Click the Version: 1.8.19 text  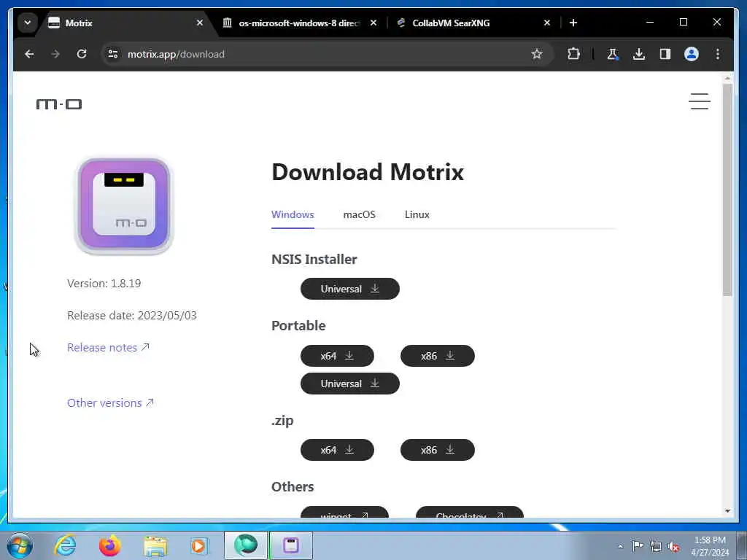click(104, 284)
